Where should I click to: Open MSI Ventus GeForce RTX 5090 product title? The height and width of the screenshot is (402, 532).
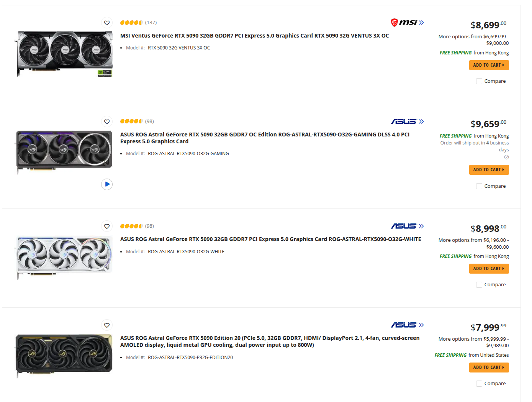click(254, 36)
